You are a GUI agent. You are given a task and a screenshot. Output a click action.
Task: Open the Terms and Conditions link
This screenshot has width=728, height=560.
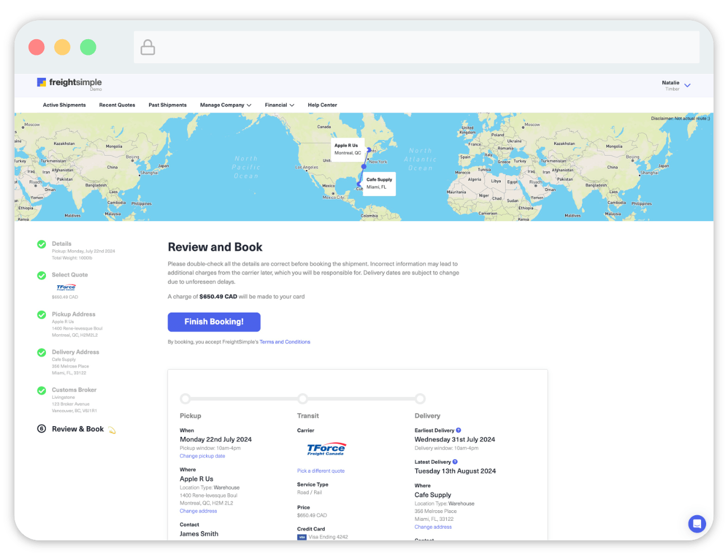click(284, 342)
